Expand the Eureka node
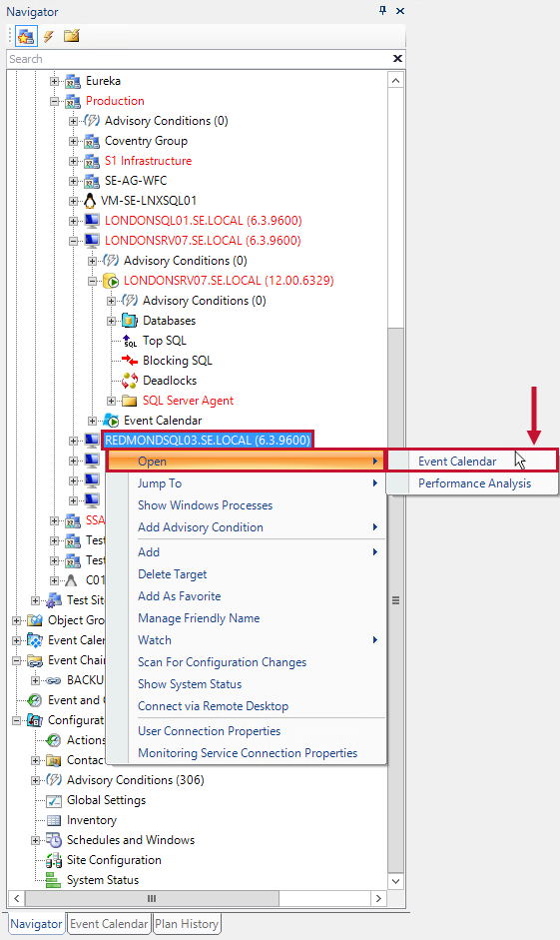 click(55, 81)
